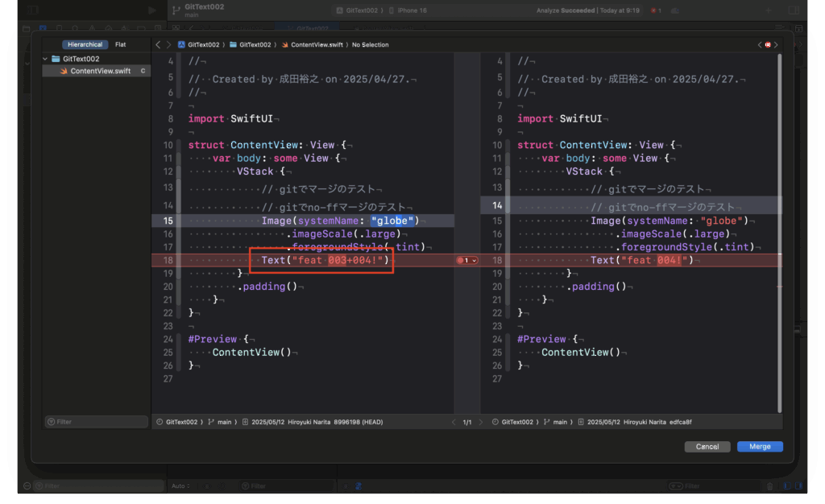The height and width of the screenshot is (504, 825).
Task: Open conflict resolution dropdown at line 18
Action: pyautogui.click(x=466, y=260)
